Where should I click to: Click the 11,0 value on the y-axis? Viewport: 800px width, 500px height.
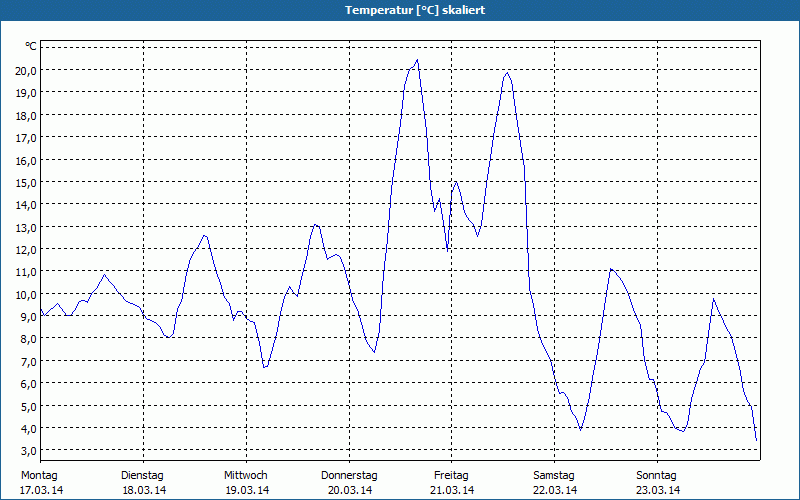coord(26,272)
